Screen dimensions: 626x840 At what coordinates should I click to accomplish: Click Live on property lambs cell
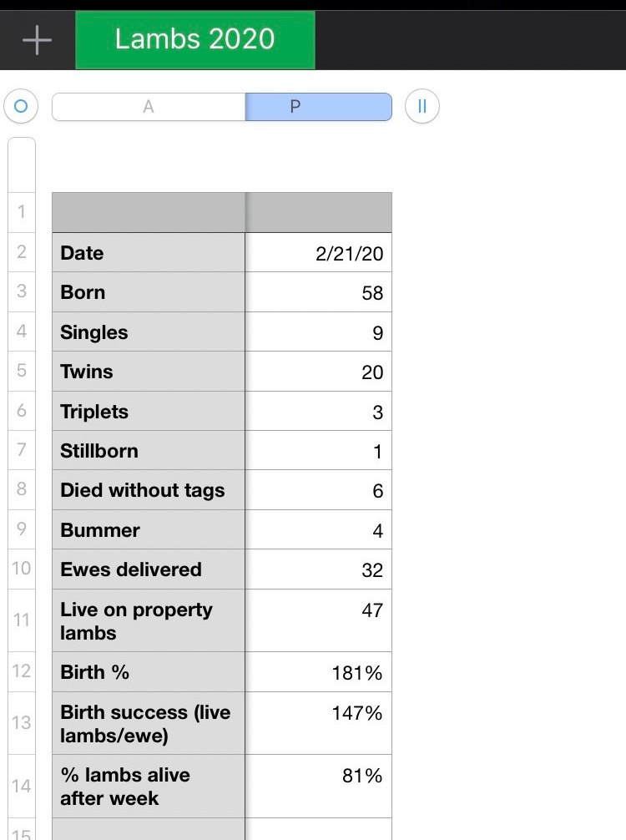[149, 620]
